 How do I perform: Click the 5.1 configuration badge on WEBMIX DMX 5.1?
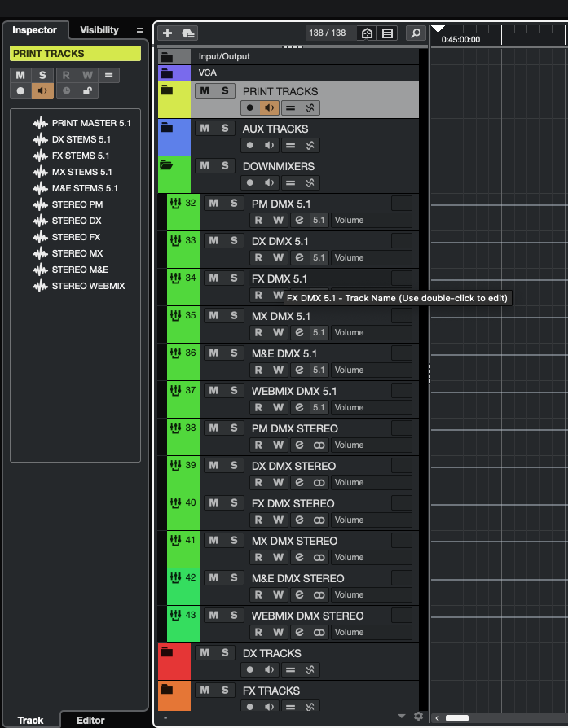tap(319, 407)
